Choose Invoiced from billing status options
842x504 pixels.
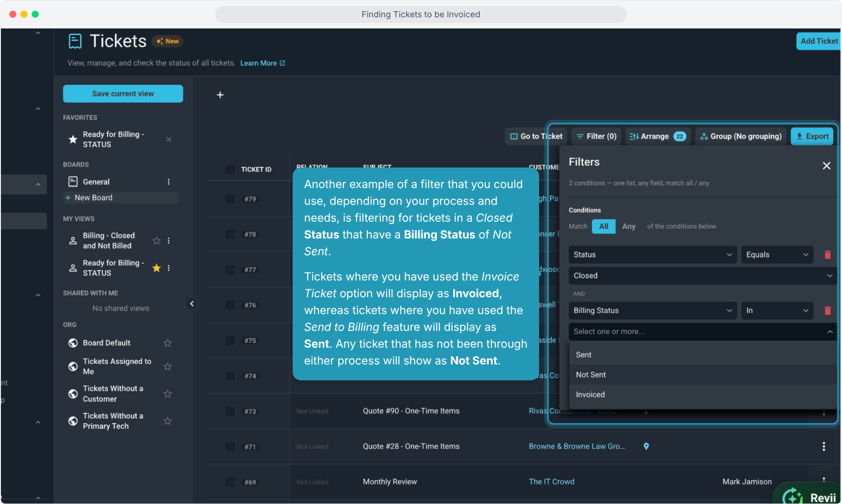702,395
